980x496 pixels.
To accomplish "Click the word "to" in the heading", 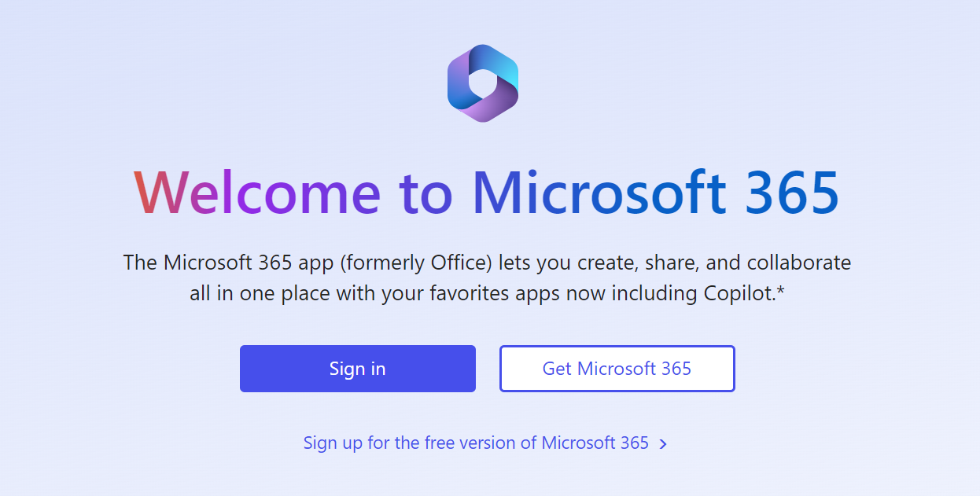I will (426, 193).
